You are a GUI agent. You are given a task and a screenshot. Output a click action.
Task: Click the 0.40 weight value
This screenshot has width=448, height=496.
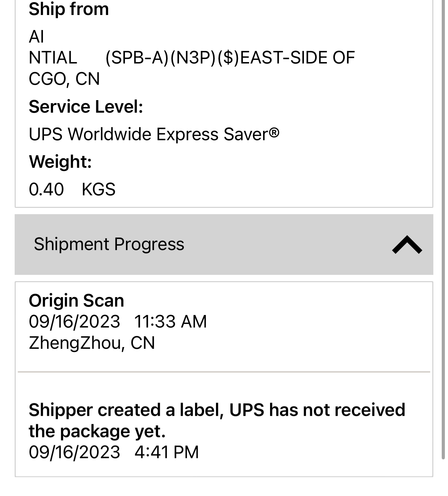pos(46,189)
